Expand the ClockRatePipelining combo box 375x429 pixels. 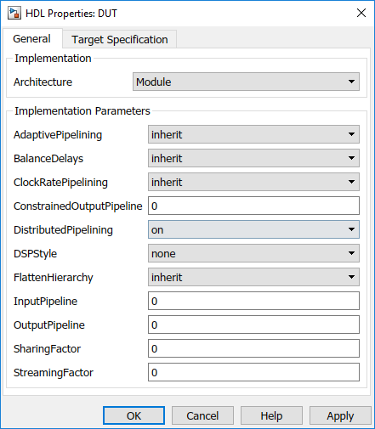pos(254,182)
